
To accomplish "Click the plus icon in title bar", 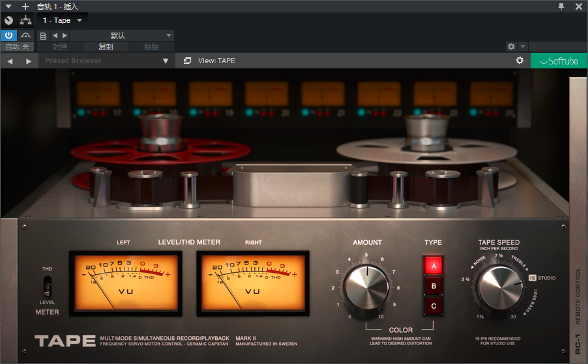I will 25,7.
